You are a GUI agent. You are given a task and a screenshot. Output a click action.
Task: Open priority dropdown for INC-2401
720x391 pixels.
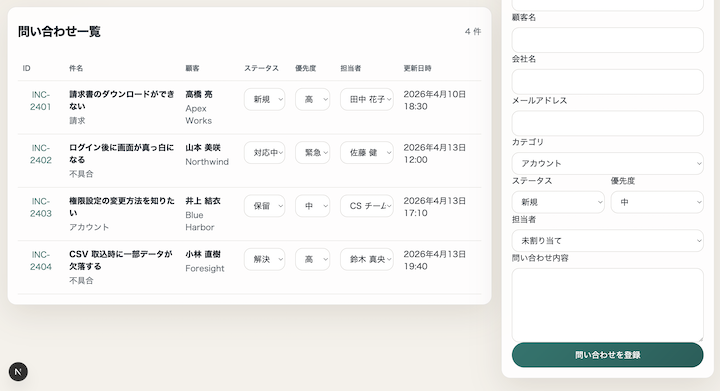[312, 99]
